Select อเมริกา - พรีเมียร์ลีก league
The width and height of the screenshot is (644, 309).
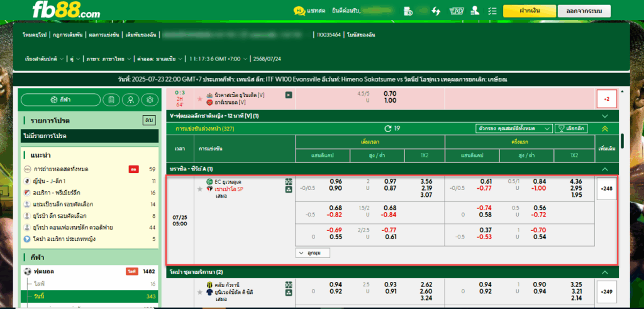coord(89,193)
